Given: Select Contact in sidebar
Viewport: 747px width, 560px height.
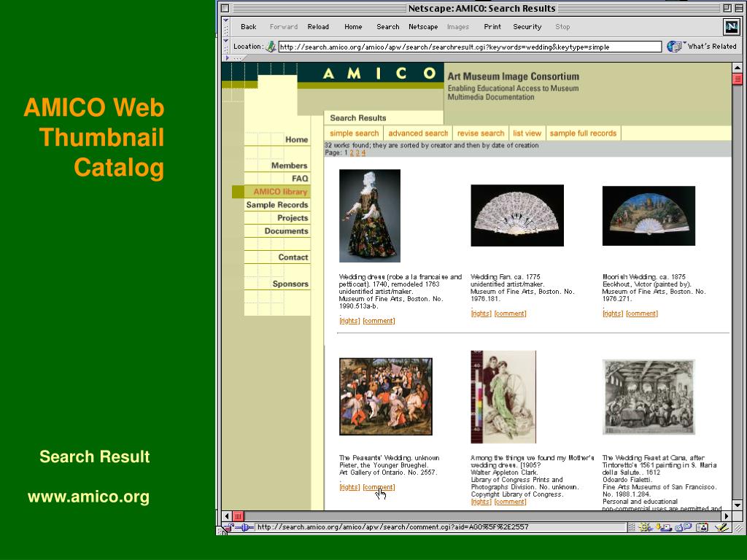Looking at the screenshot, I should [x=293, y=257].
